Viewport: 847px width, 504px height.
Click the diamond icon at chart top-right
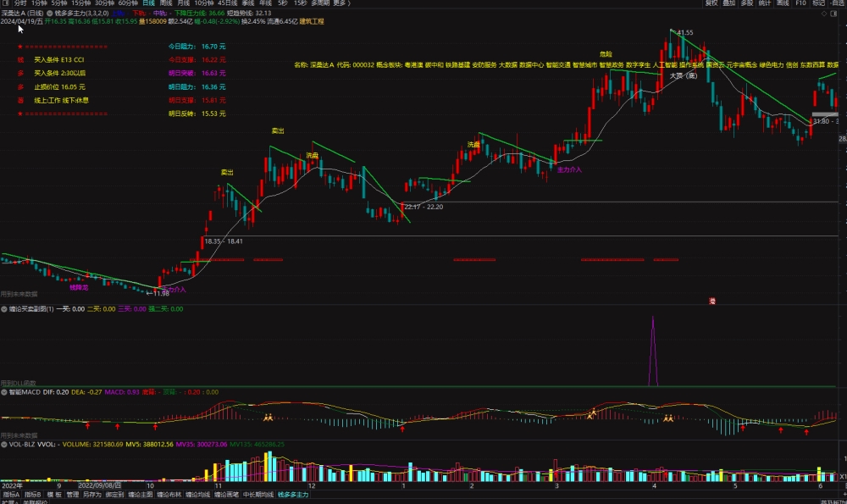824,14
